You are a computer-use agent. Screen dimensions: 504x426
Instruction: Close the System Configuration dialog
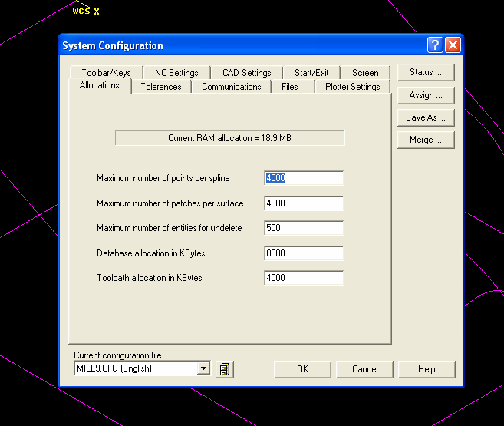tap(453, 45)
